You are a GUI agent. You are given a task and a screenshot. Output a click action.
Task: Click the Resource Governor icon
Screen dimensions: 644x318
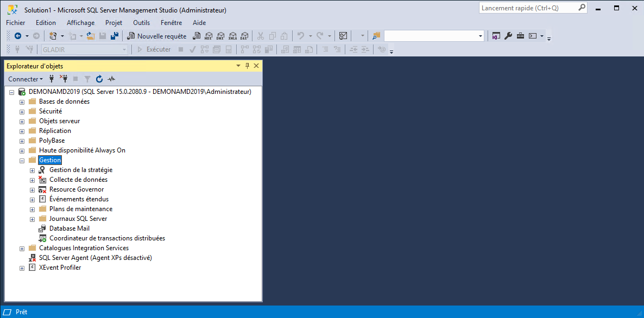point(42,189)
